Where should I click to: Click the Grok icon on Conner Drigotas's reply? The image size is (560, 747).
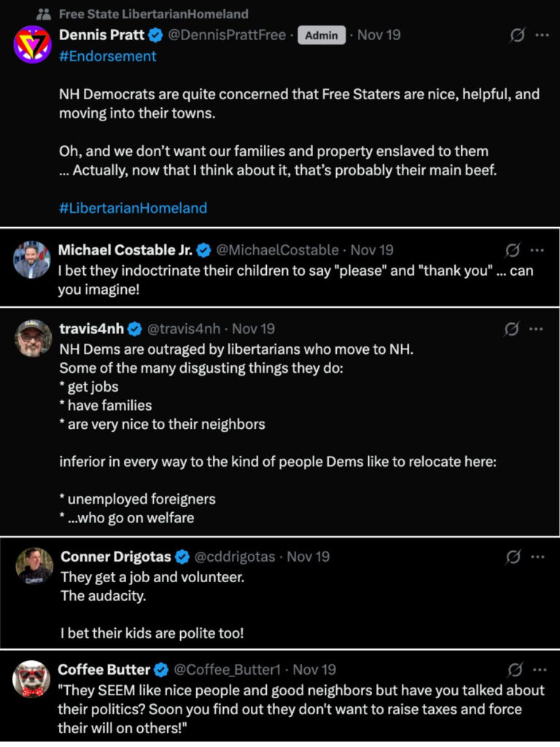point(513,557)
